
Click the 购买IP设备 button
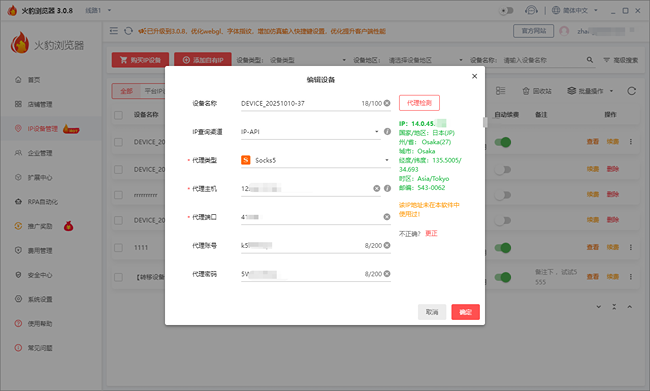click(140, 60)
